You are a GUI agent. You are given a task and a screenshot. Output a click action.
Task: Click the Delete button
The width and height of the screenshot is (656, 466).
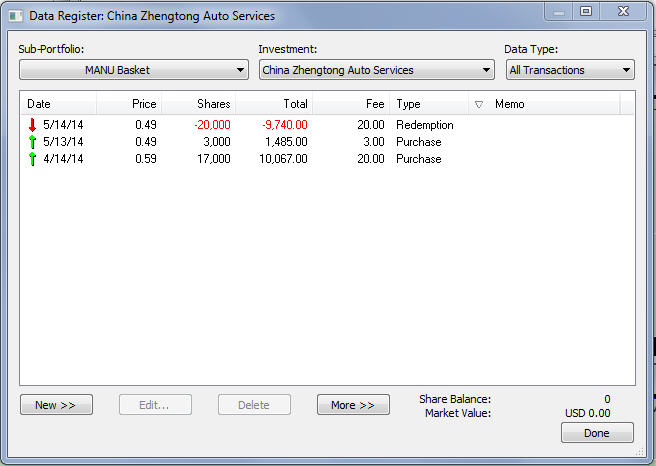click(x=254, y=405)
